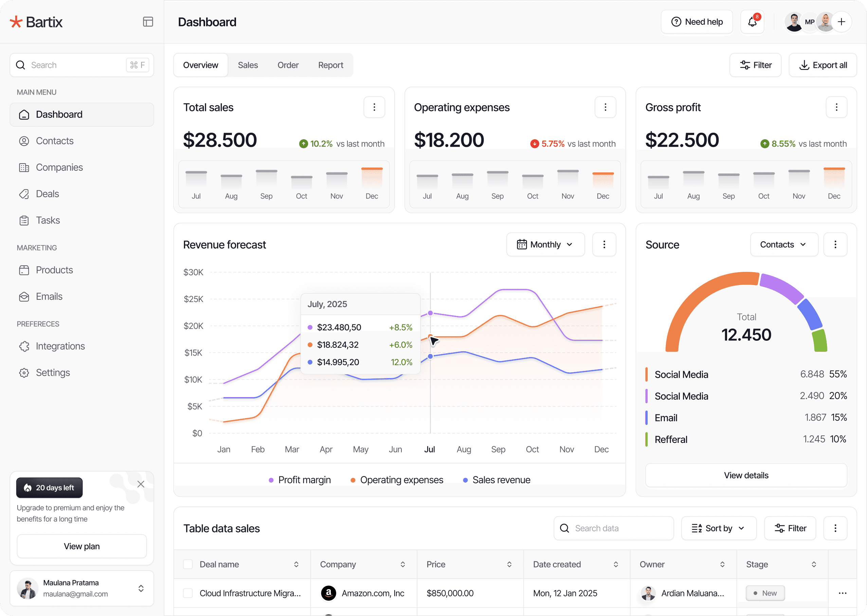The width and height of the screenshot is (867, 616).
Task: Open Gross profit three-dot menu
Action: point(836,107)
